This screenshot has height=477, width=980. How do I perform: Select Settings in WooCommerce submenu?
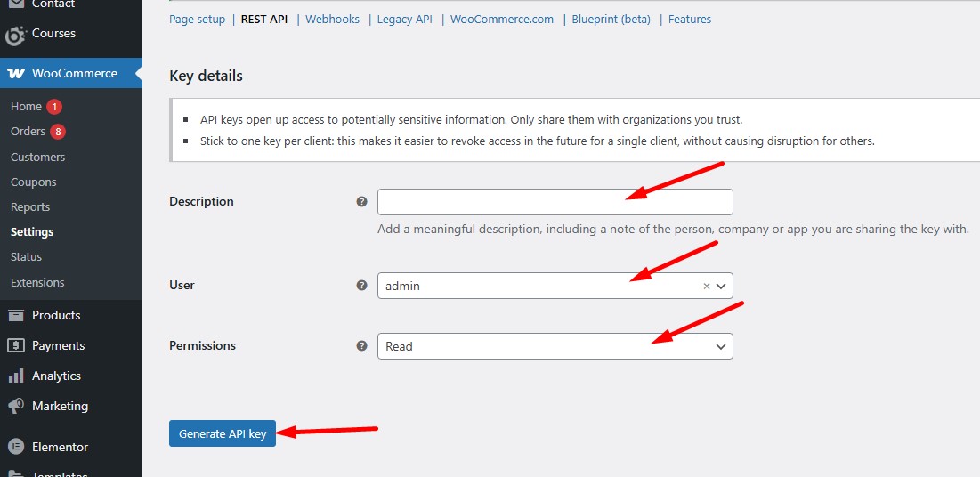(x=32, y=232)
